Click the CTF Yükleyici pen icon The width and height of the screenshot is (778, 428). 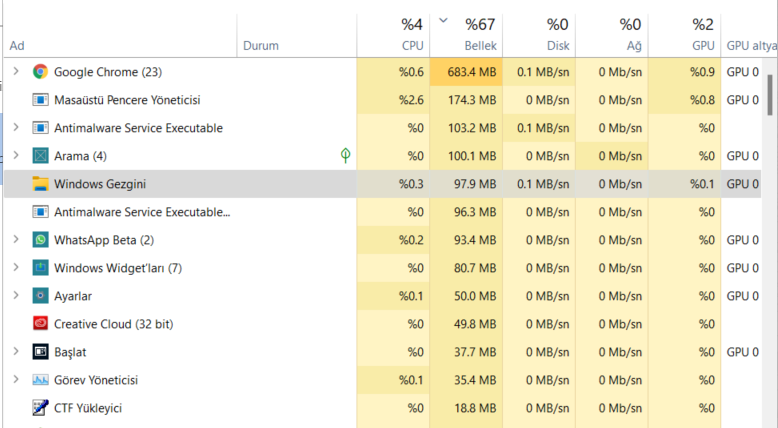pyautogui.click(x=40, y=408)
